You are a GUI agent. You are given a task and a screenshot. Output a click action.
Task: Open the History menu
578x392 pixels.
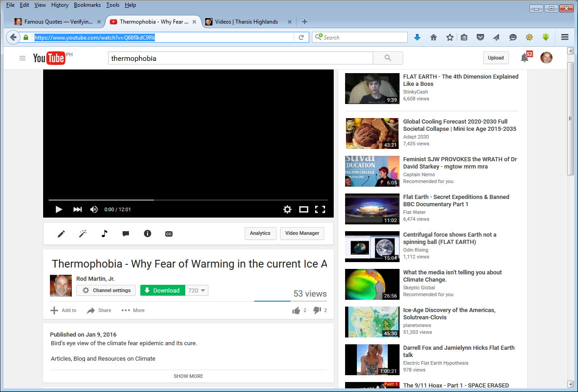tap(60, 5)
